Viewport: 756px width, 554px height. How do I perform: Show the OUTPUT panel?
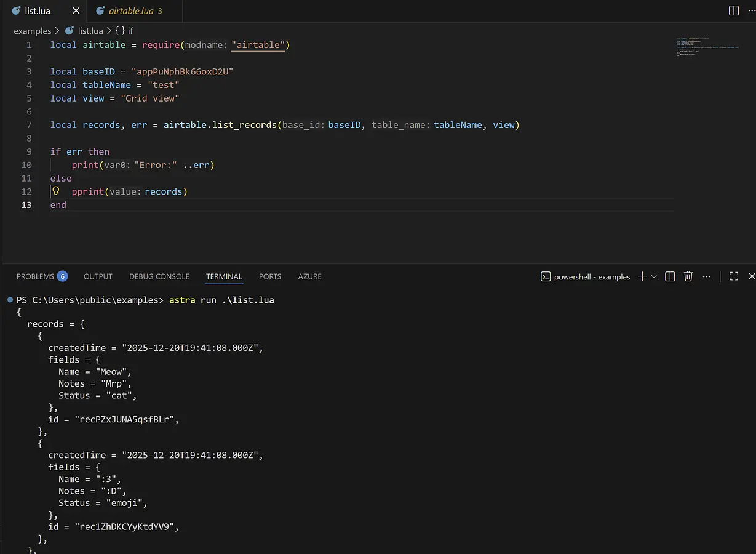pyautogui.click(x=98, y=276)
